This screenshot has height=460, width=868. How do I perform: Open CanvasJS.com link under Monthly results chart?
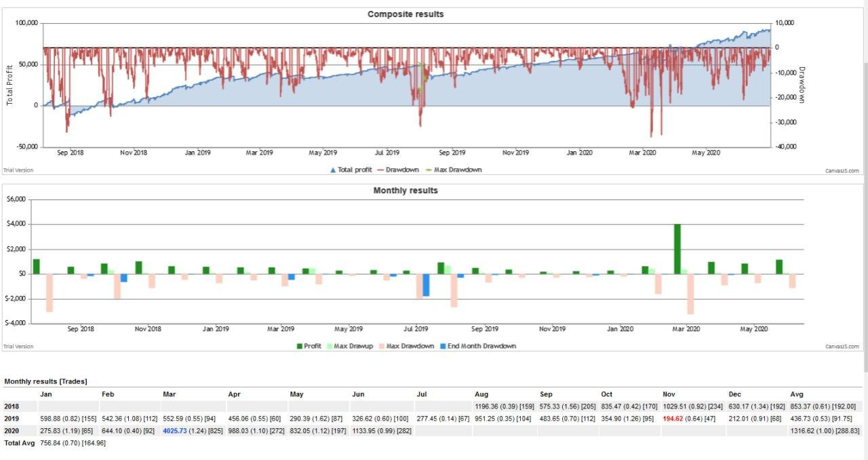pyautogui.click(x=842, y=347)
